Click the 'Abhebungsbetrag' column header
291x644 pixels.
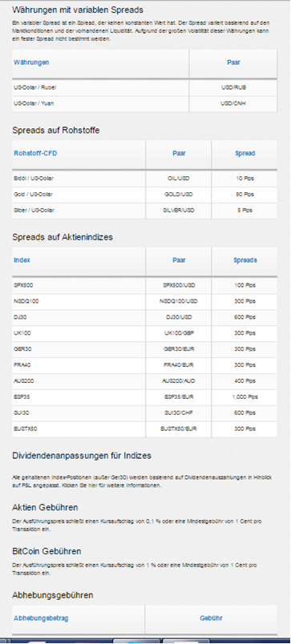(x=39, y=618)
